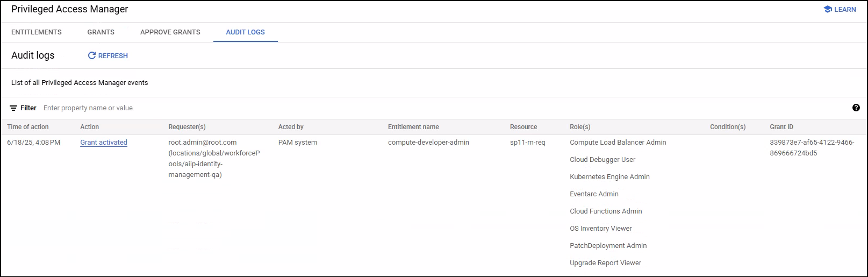Click the Filter list icon
This screenshot has width=868, height=277.
coord(13,108)
